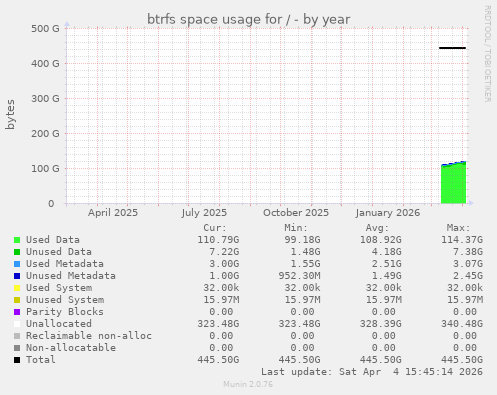Click the Non-allocatable gray swatch
Screen dimensions: 497x395
pyautogui.click(x=17, y=348)
